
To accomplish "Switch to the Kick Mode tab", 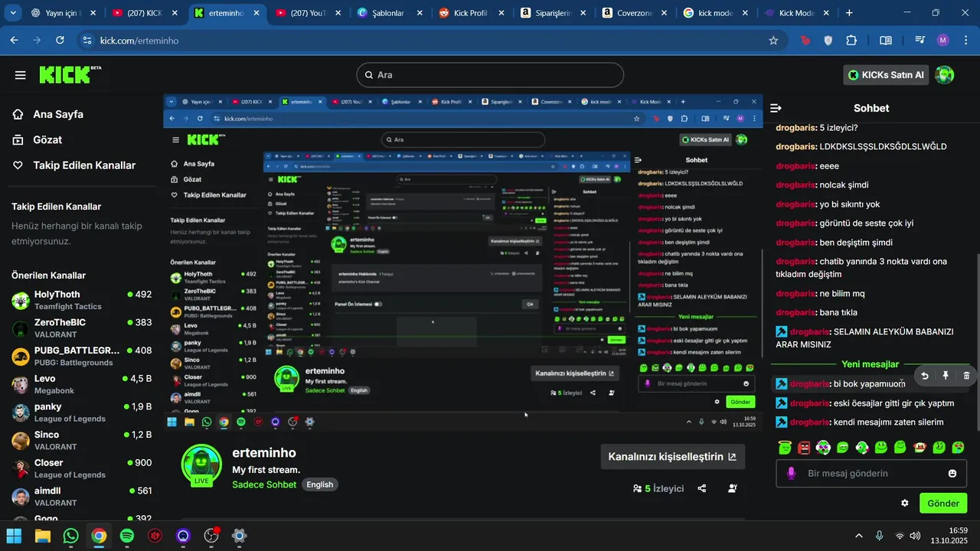I will pyautogui.click(x=796, y=13).
